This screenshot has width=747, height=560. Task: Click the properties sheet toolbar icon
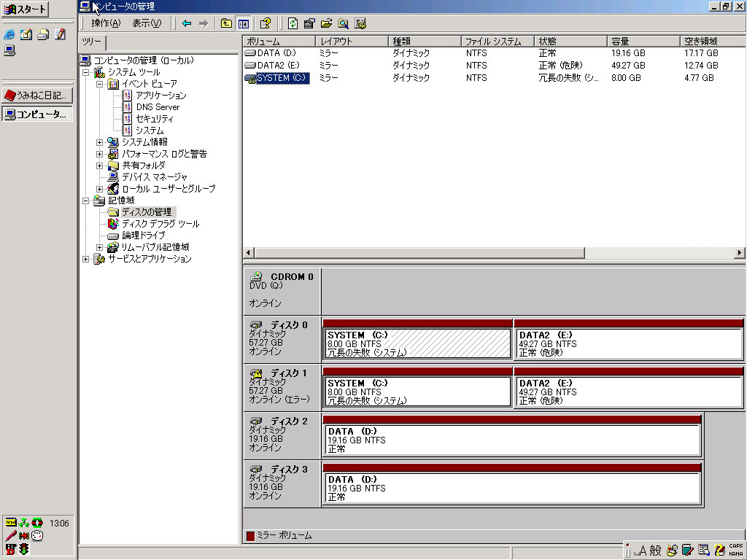309,23
